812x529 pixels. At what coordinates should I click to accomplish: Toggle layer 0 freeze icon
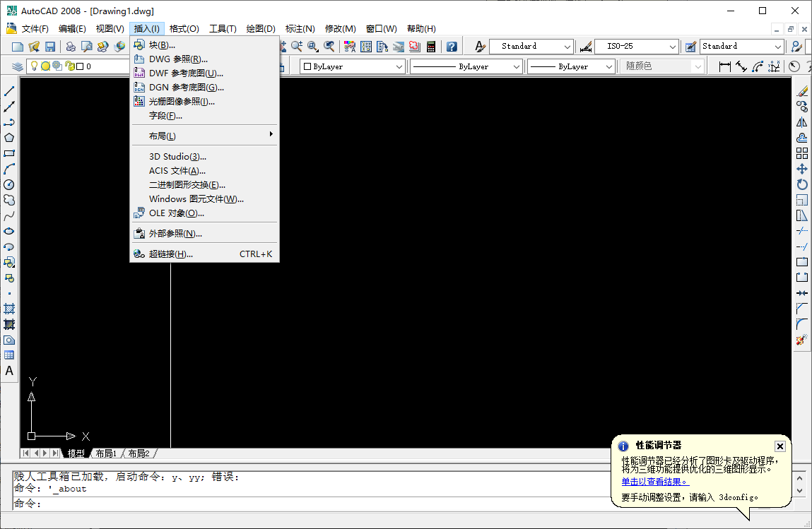pos(45,66)
